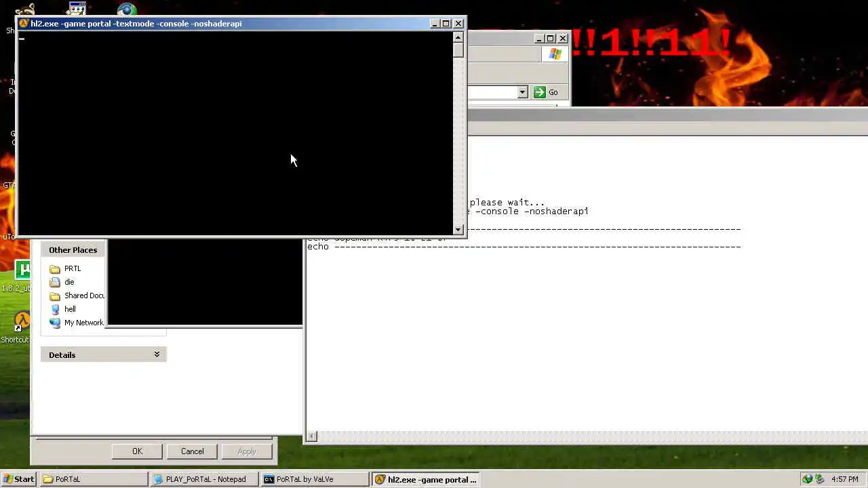Click '-console -noshaderapi' text in Notepad
The height and width of the screenshot is (488, 868).
(x=532, y=211)
